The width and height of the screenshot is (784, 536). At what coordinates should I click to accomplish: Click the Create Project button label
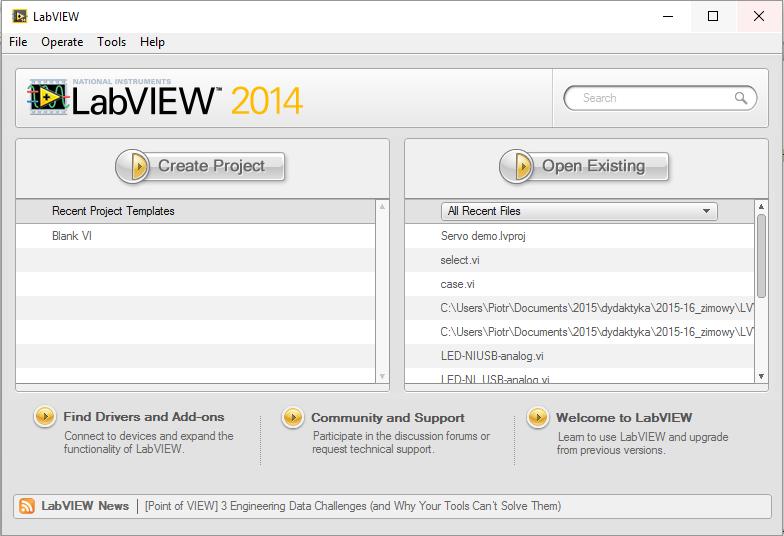click(212, 166)
